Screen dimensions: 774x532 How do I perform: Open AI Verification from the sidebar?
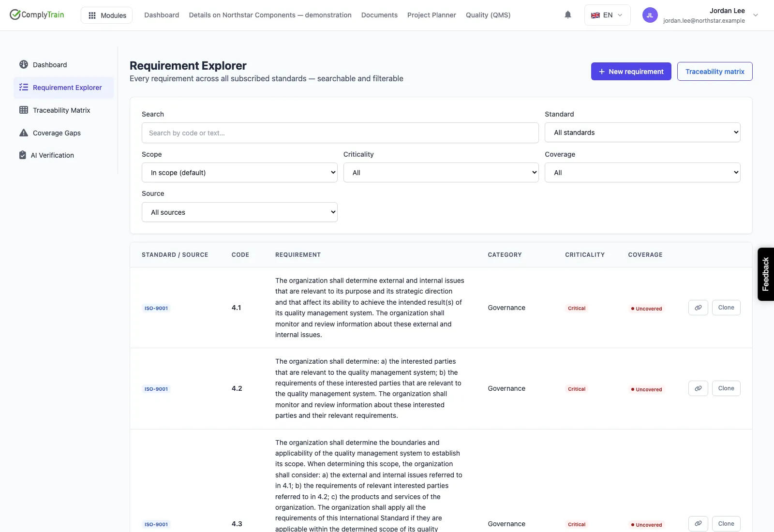(x=64, y=155)
